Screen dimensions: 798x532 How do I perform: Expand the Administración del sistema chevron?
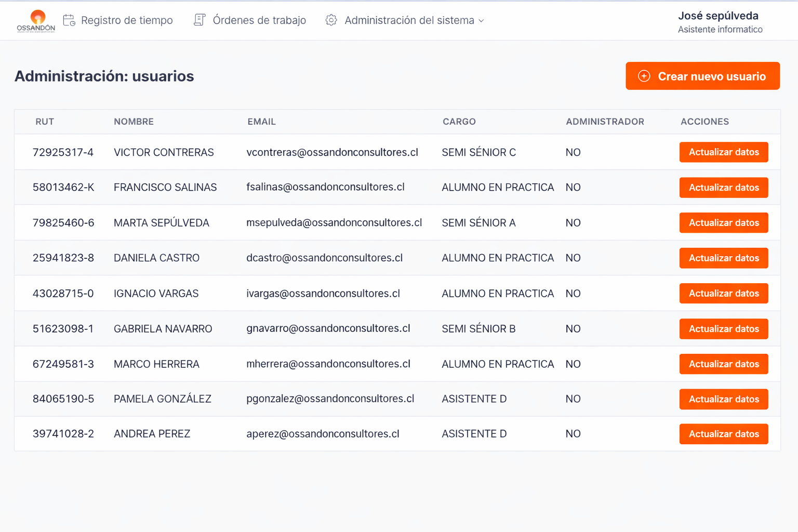coord(481,21)
